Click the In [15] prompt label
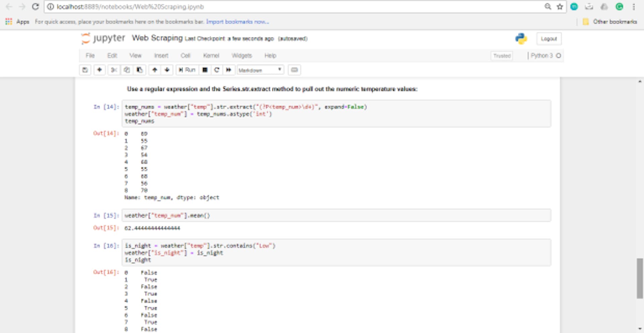Image resolution: width=644 pixels, height=333 pixels. point(106,215)
